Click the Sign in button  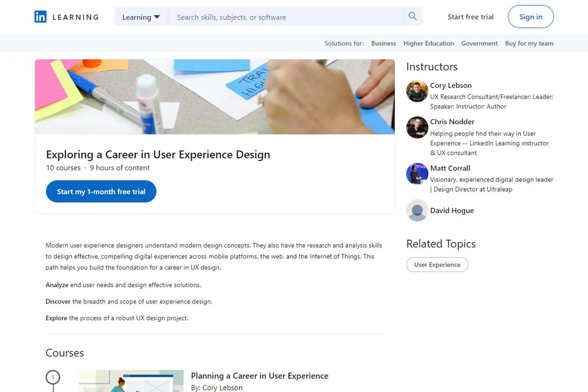[x=531, y=17]
